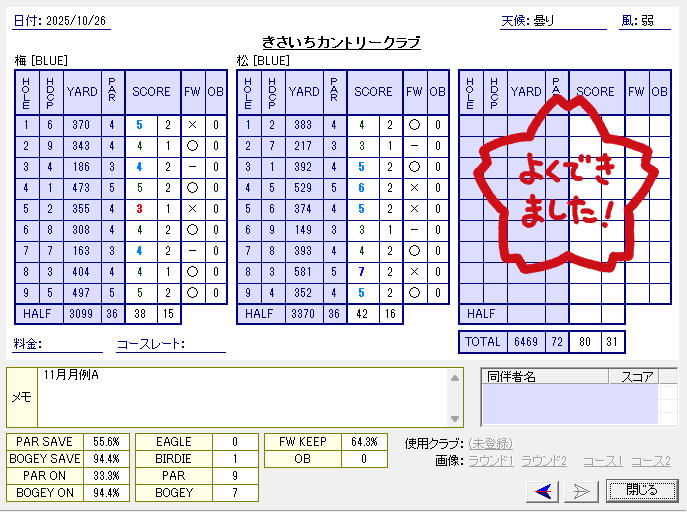Screen dimensions: 687x512
Task: Open the ラウンド1 image link
Action: tap(493, 461)
